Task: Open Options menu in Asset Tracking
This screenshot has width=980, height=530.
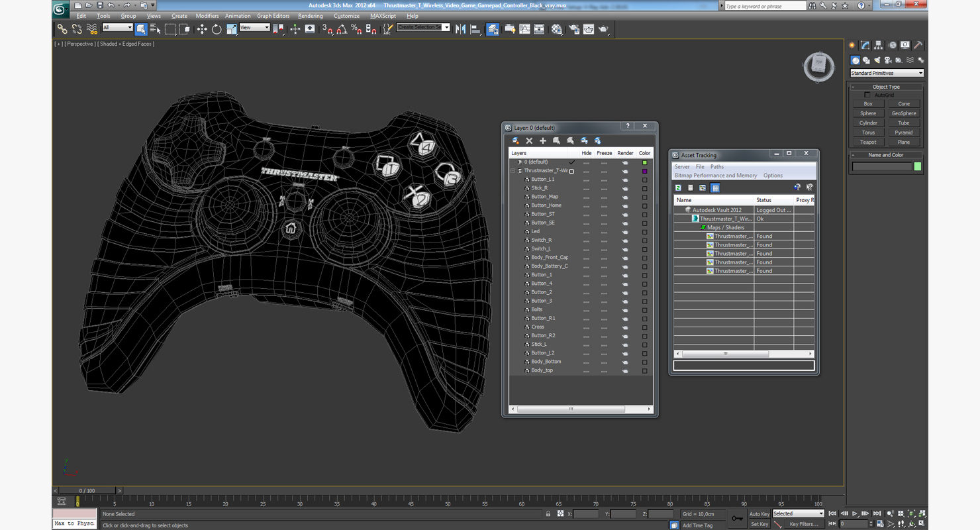Action: point(773,176)
